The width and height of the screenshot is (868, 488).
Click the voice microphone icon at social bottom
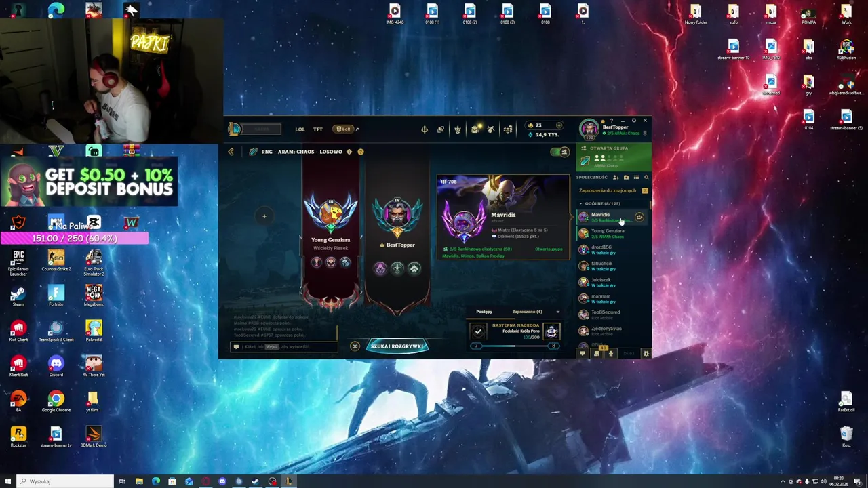point(611,353)
